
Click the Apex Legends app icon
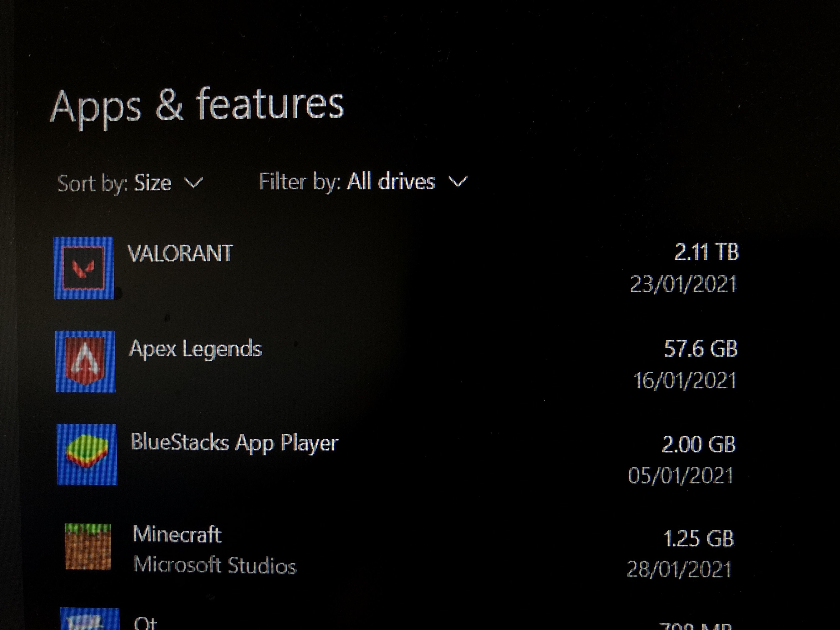[x=85, y=361]
